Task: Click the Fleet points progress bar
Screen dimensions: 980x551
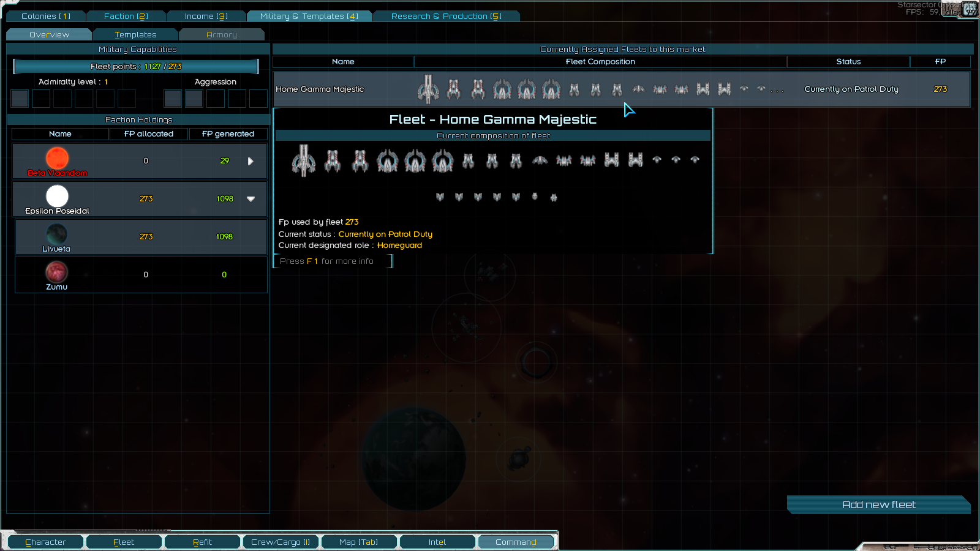Action: pyautogui.click(x=136, y=66)
